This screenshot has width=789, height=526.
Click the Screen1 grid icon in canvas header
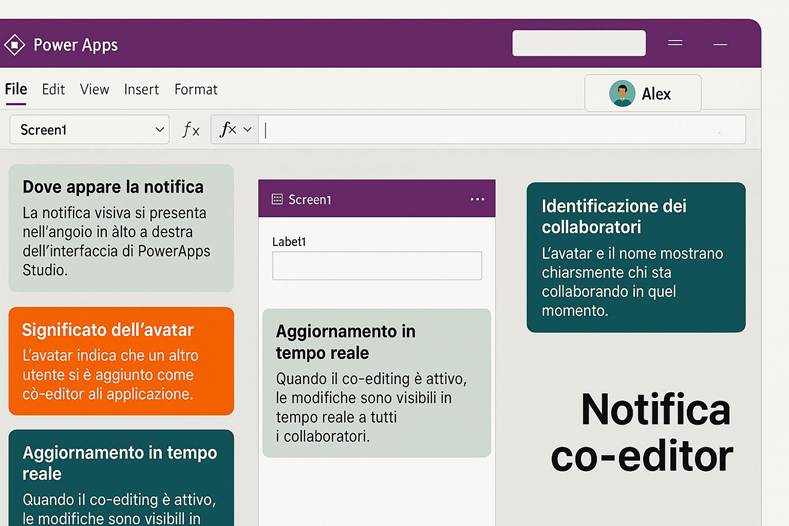click(277, 199)
